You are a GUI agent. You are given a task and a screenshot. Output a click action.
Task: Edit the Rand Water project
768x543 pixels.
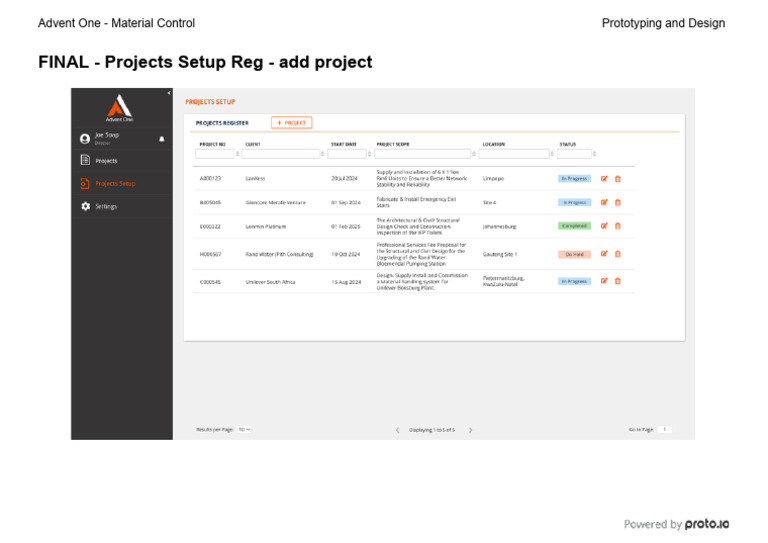click(x=604, y=254)
